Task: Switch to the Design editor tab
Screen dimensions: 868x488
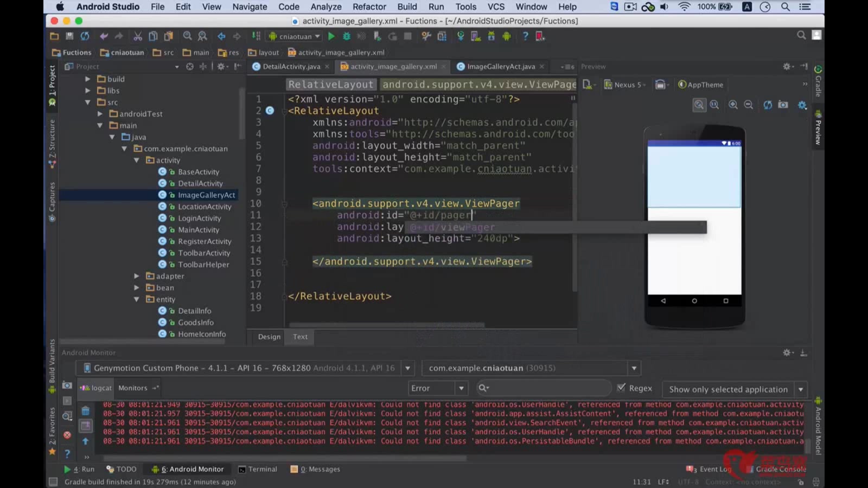Action: pos(269,337)
